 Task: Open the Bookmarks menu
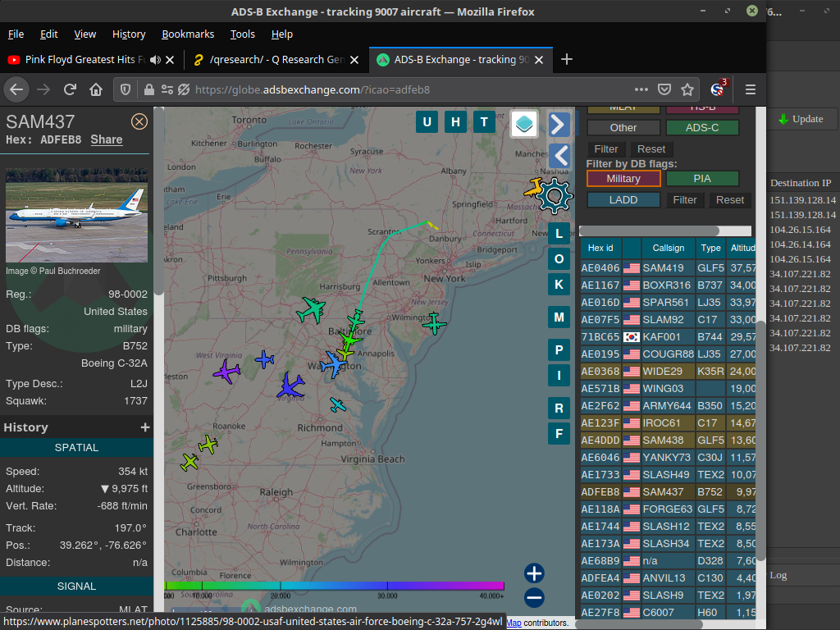coord(188,34)
